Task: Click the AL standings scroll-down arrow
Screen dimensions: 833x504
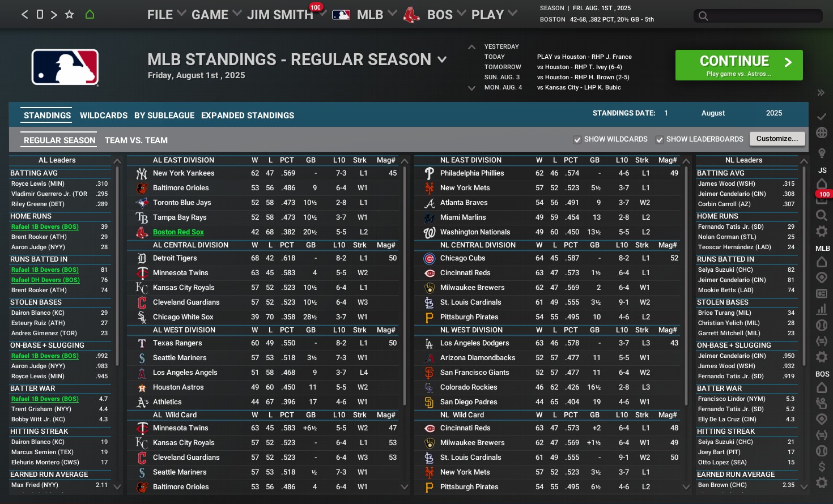Action: (405, 486)
